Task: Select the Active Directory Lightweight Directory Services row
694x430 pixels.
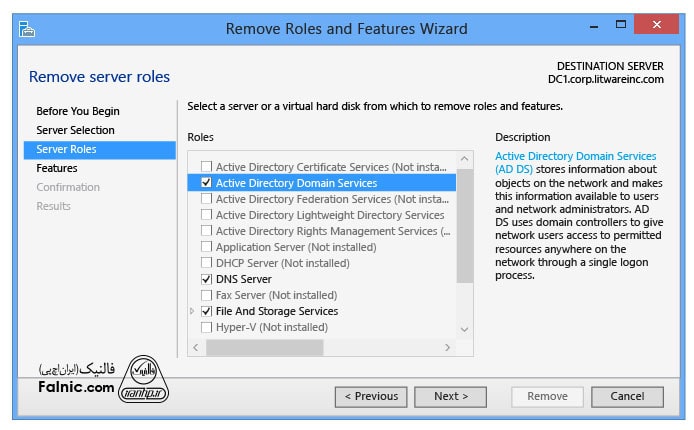Action: [329, 215]
